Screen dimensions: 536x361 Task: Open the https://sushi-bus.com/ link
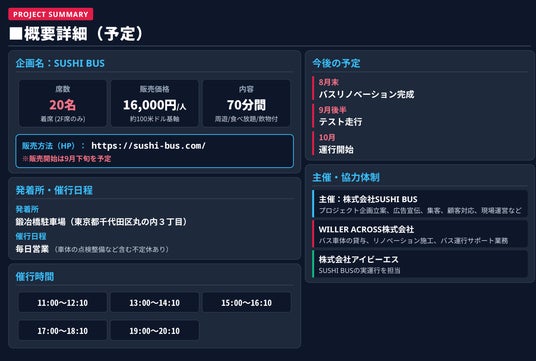coord(148,146)
